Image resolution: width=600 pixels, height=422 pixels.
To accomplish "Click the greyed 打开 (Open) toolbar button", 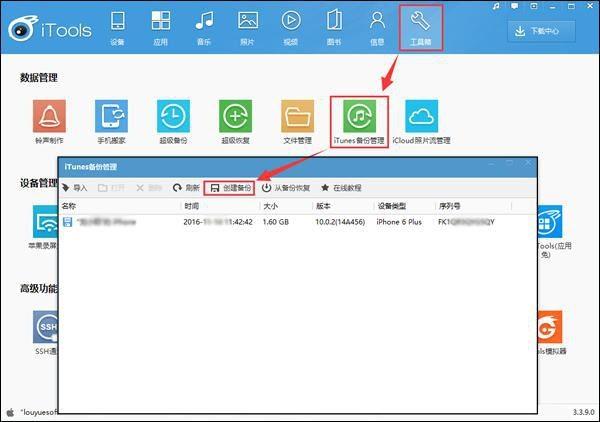I will [x=111, y=188].
